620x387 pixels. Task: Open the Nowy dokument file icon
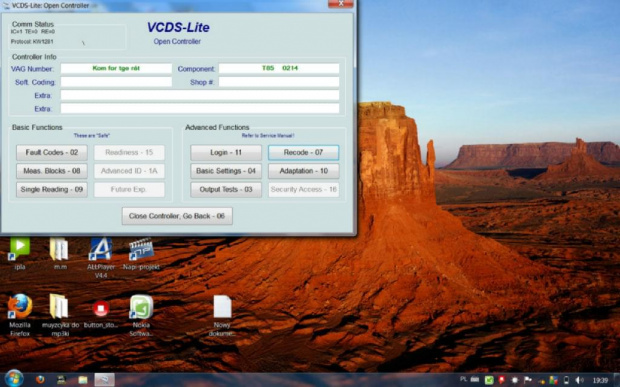point(222,315)
